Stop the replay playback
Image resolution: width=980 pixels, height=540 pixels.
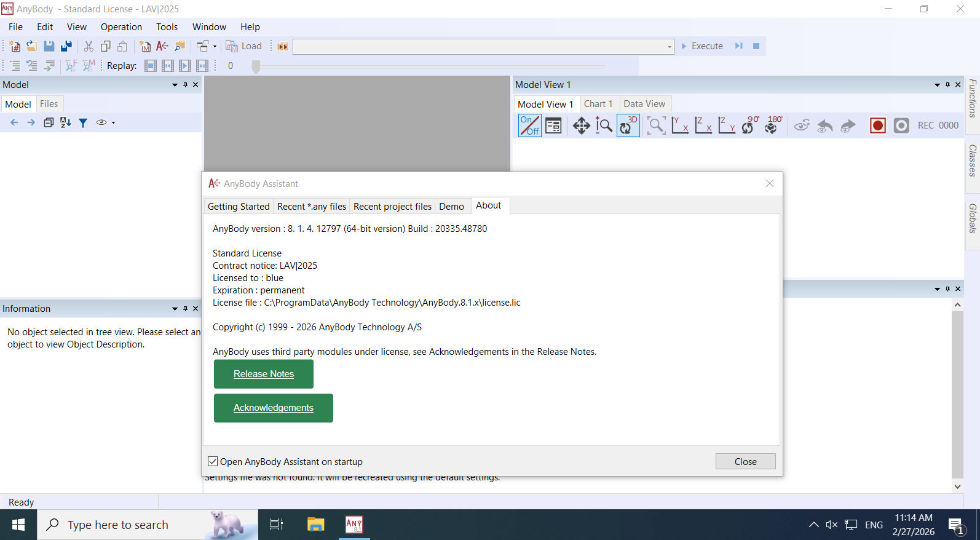point(151,66)
